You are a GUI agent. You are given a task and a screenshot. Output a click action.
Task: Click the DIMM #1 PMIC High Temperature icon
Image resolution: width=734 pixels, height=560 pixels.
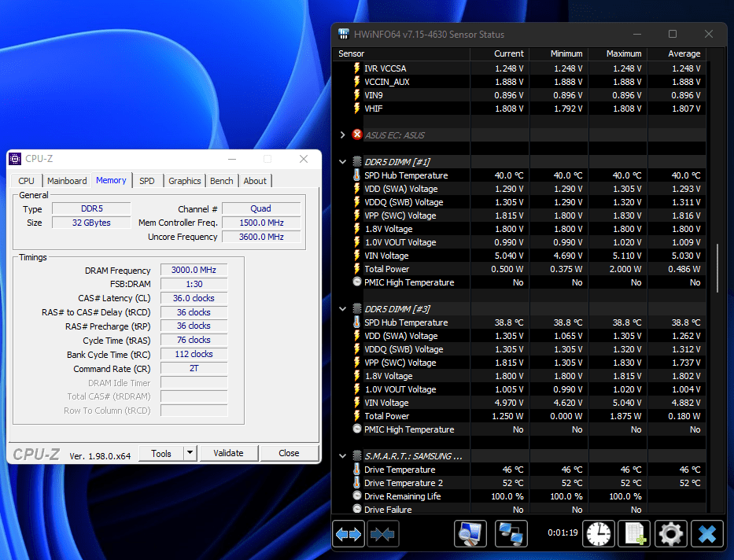(356, 282)
